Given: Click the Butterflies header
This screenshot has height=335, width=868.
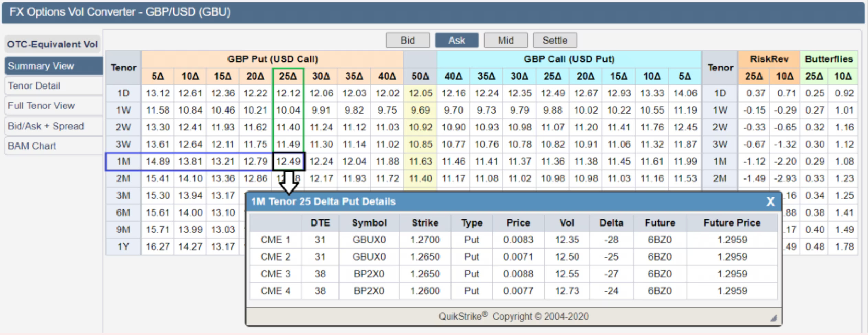Looking at the screenshot, I should 829,59.
